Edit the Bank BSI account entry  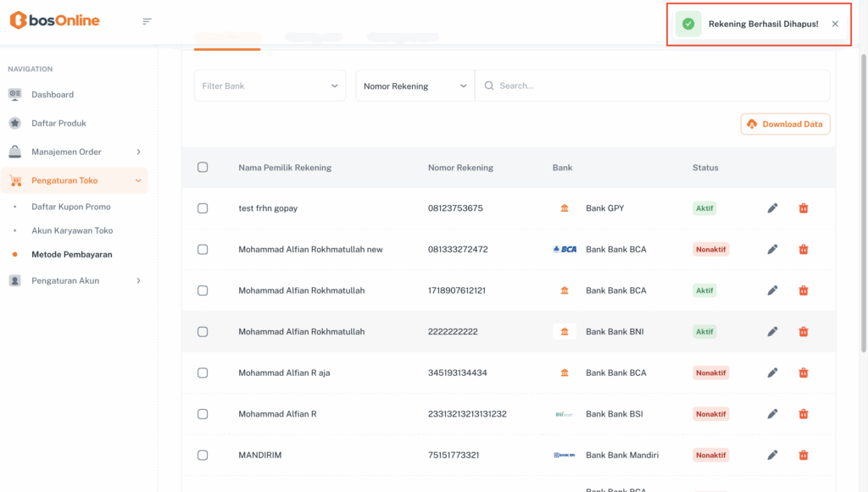[x=772, y=414]
